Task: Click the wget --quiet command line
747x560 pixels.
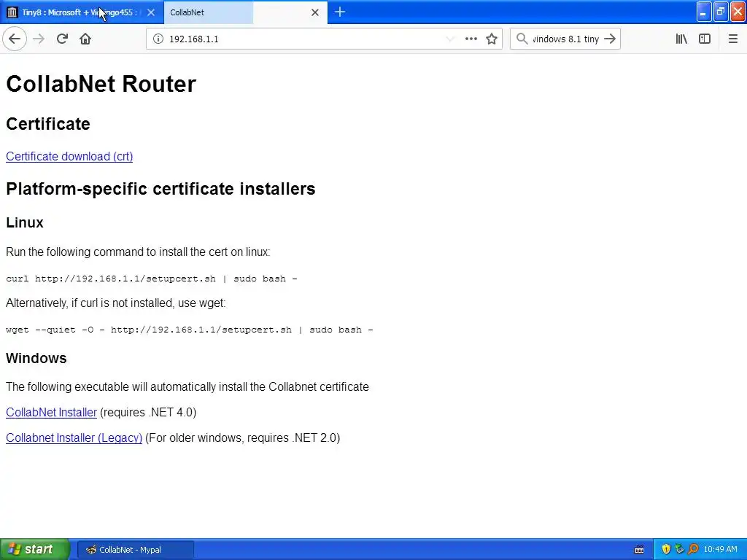Action: 190,330
